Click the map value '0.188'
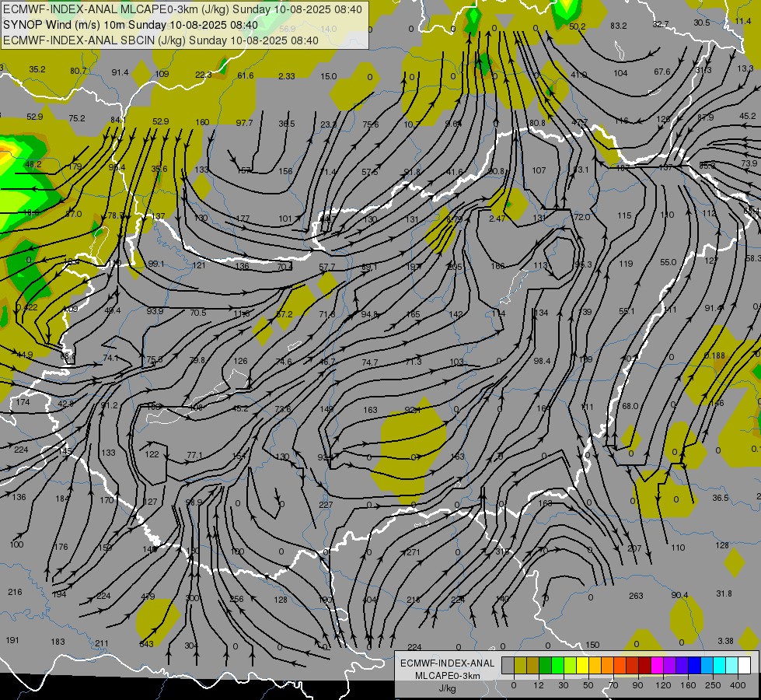Viewport: 761px width, 700px height. pyautogui.click(x=714, y=355)
